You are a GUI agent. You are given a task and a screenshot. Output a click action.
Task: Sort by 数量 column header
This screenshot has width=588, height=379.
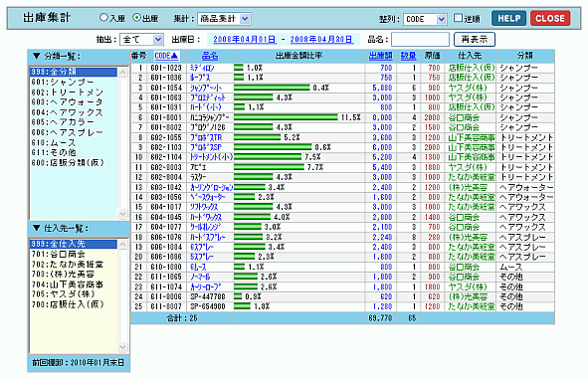pos(408,56)
